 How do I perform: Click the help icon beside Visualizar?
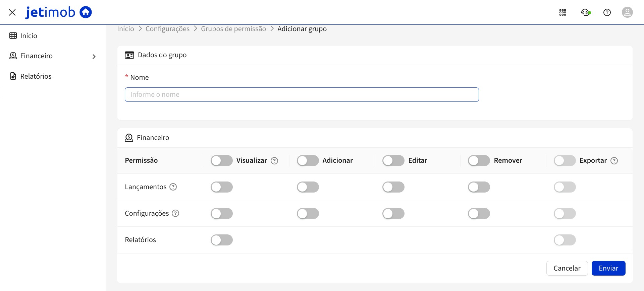[274, 161]
